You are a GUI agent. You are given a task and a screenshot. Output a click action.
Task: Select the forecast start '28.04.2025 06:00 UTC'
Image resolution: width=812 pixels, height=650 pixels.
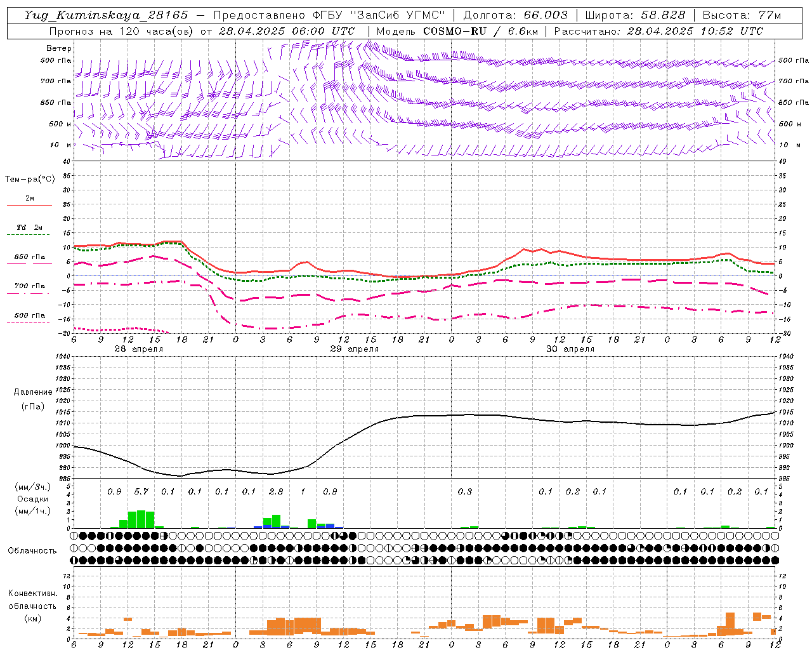pos(286,31)
